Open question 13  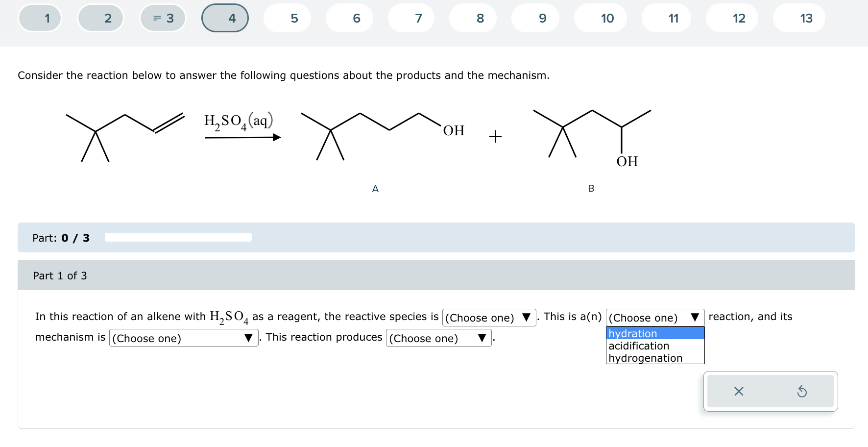point(799,18)
